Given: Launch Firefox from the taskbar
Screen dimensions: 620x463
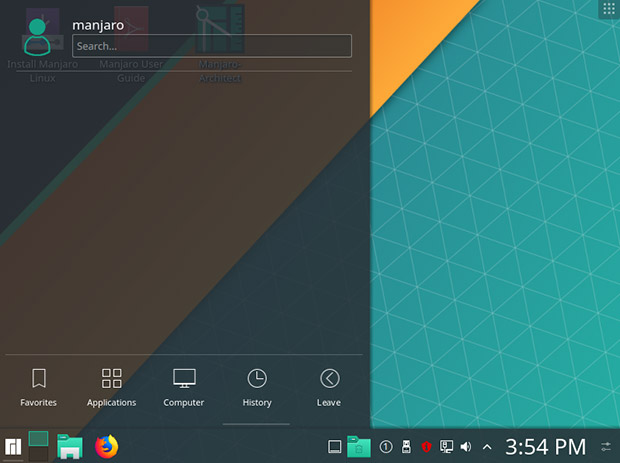Looking at the screenshot, I should 106,446.
